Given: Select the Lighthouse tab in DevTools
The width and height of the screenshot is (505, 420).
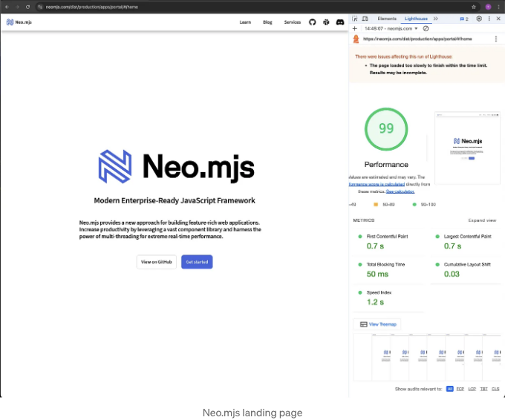Looking at the screenshot, I should coord(416,19).
